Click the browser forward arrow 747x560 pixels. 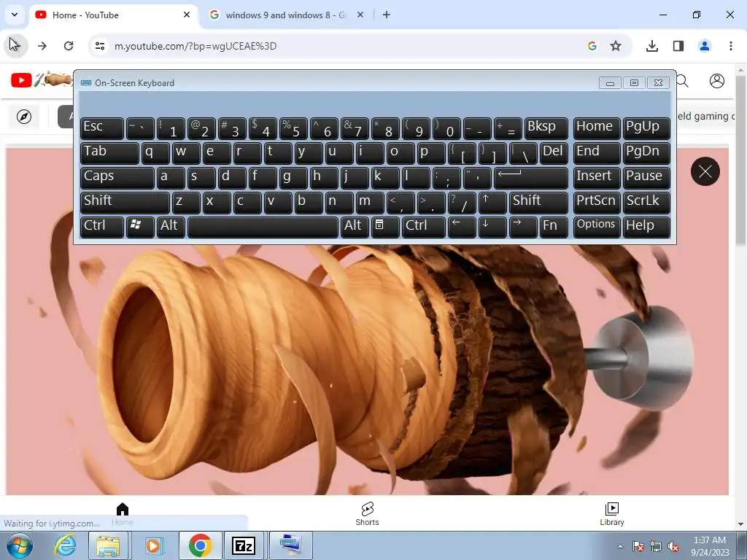pos(42,46)
